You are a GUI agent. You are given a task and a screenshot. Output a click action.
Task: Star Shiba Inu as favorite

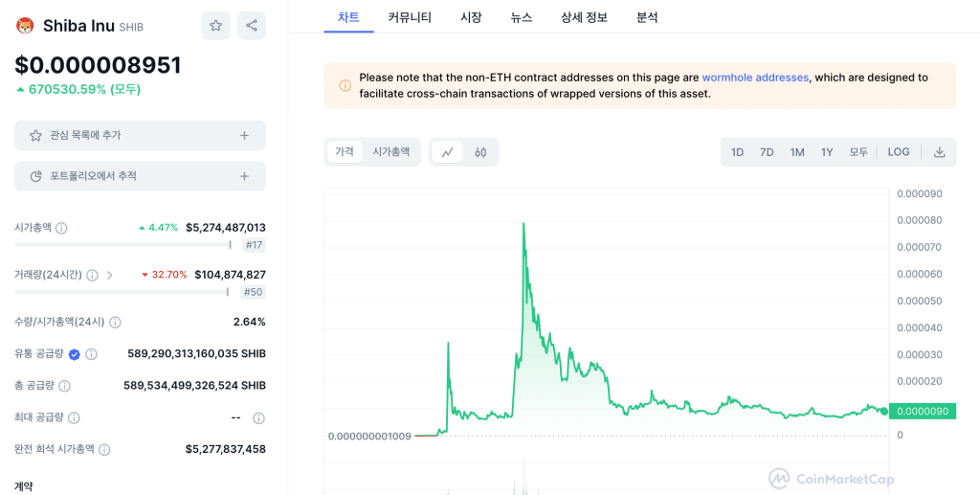click(215, 26)
